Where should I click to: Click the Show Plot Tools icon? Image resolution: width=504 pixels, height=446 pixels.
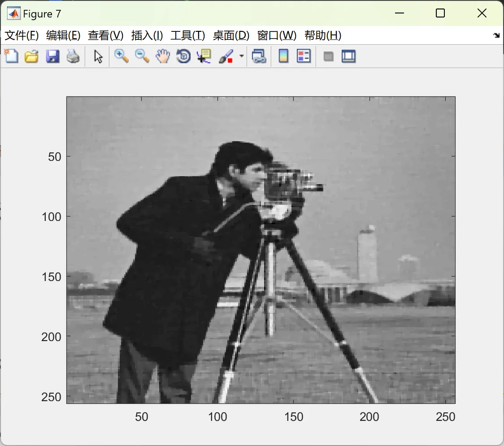coord(349,56)
